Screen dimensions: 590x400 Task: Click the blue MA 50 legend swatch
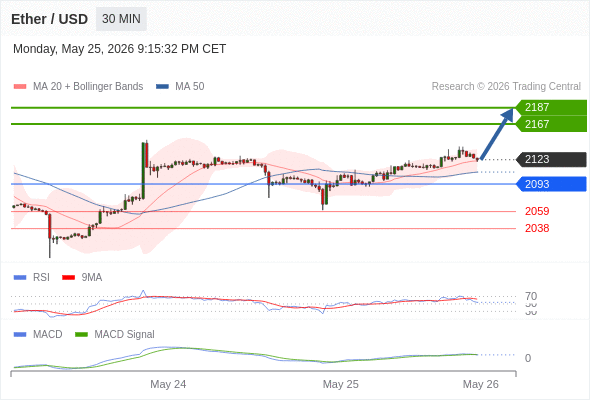click(x=162, y=87)
